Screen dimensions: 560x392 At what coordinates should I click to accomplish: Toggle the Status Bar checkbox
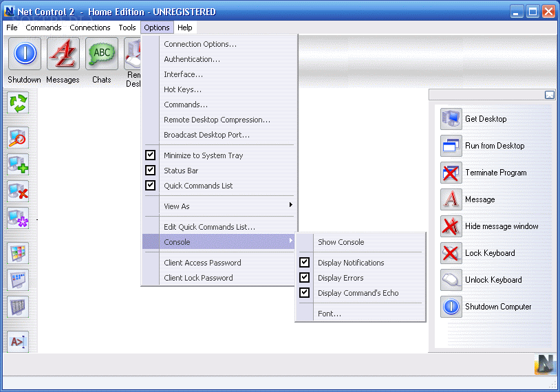click(x=151, y=170)
